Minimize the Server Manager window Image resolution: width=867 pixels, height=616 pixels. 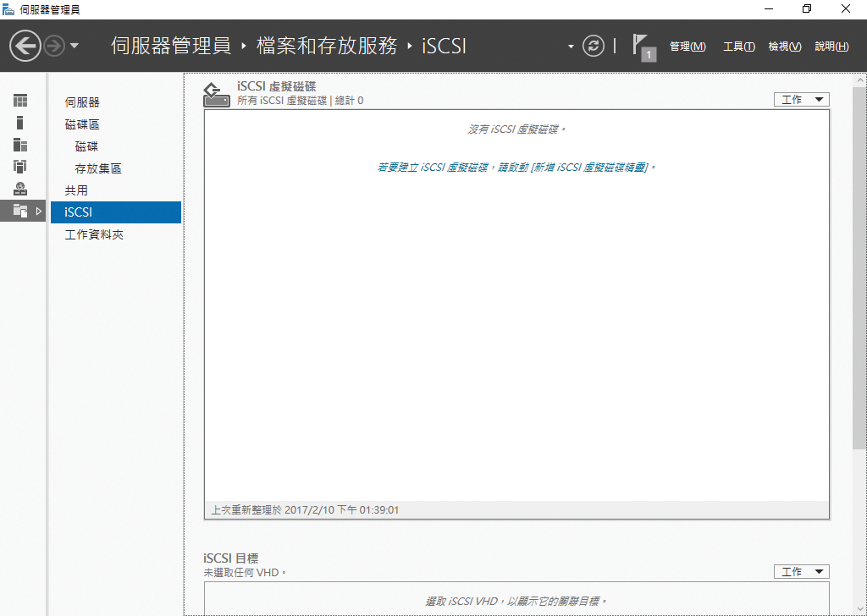(x=769, y=8)
